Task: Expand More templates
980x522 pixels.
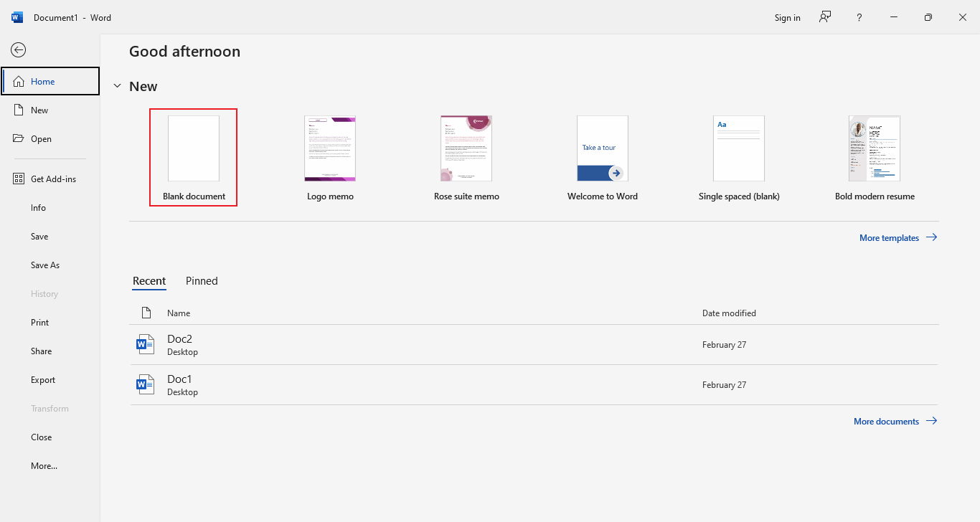Action: (x=890, y=237)
